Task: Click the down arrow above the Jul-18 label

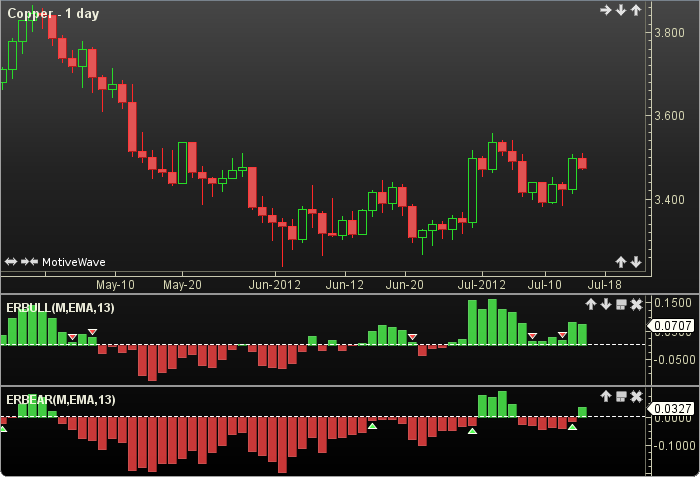Action: point(636,262)
